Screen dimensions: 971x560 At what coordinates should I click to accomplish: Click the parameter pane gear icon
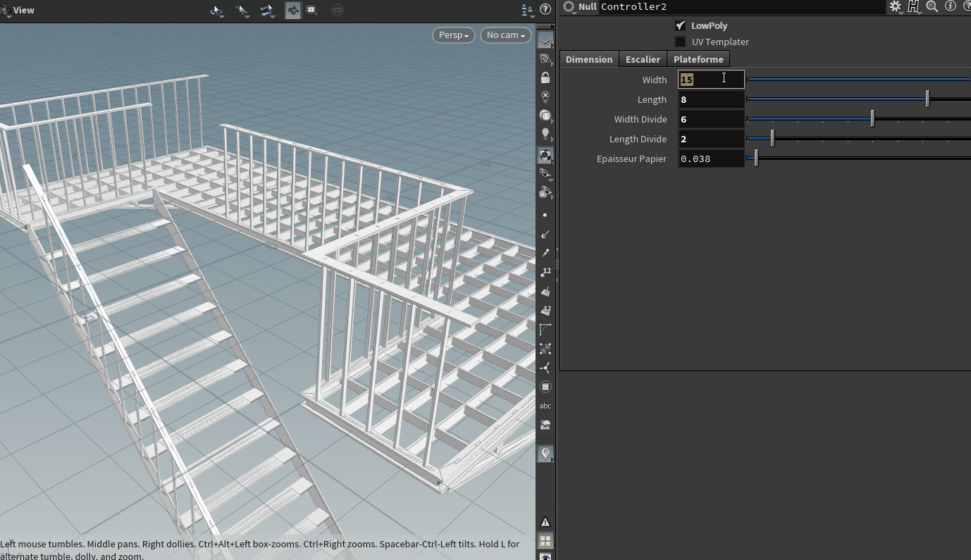(895, 6)
